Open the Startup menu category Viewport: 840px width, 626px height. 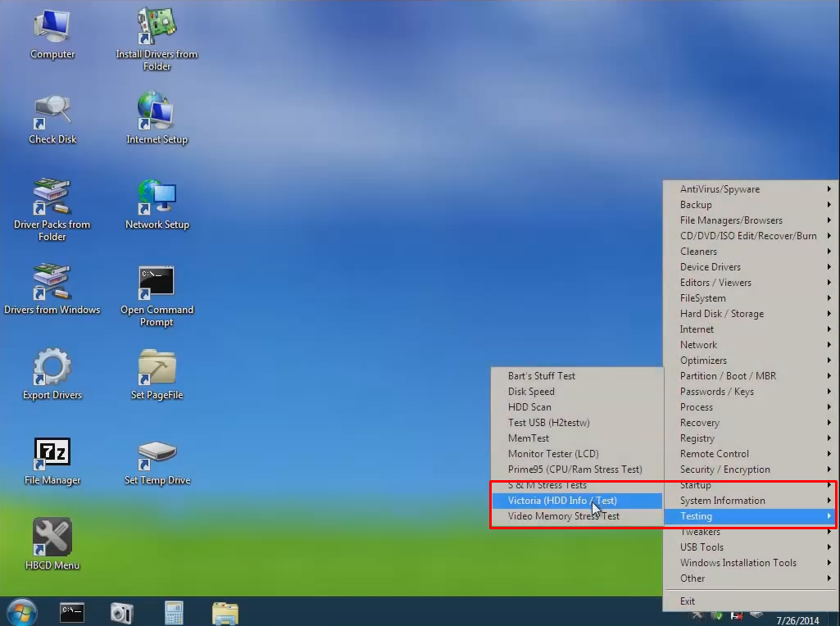pyautogui.click(x=750, y=484)
